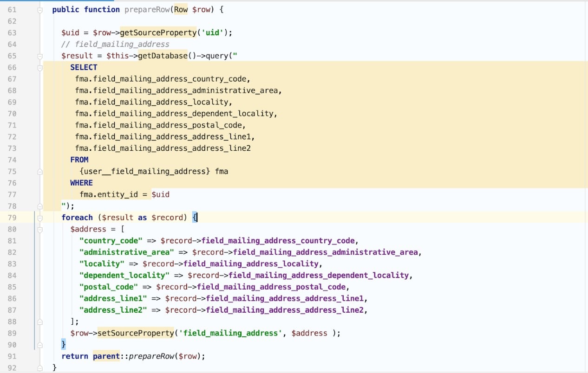
Task: Click the fold marker on line 65
Action: pyautogui.click(x=40, y=56)
